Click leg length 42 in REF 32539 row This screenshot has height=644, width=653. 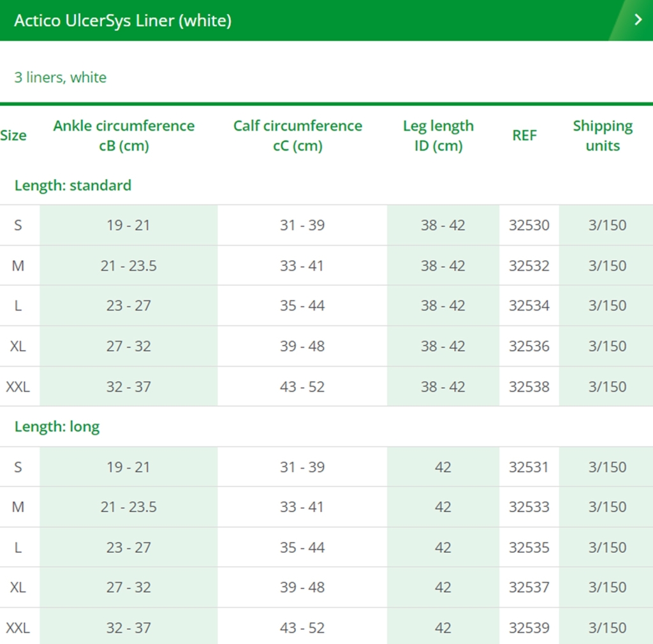click(x=443, y=628)
